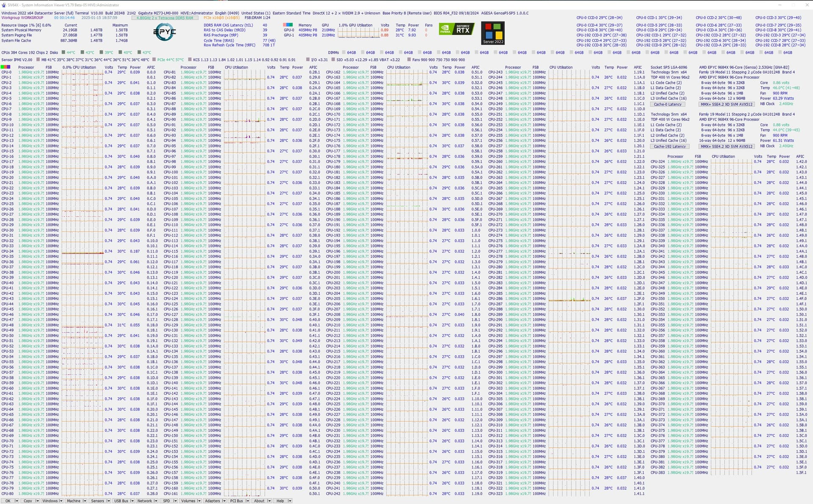Viewport: 813px width, 504px height.
Task: Click the Fans sensor indicator square
Action: [x=409, y=60]
